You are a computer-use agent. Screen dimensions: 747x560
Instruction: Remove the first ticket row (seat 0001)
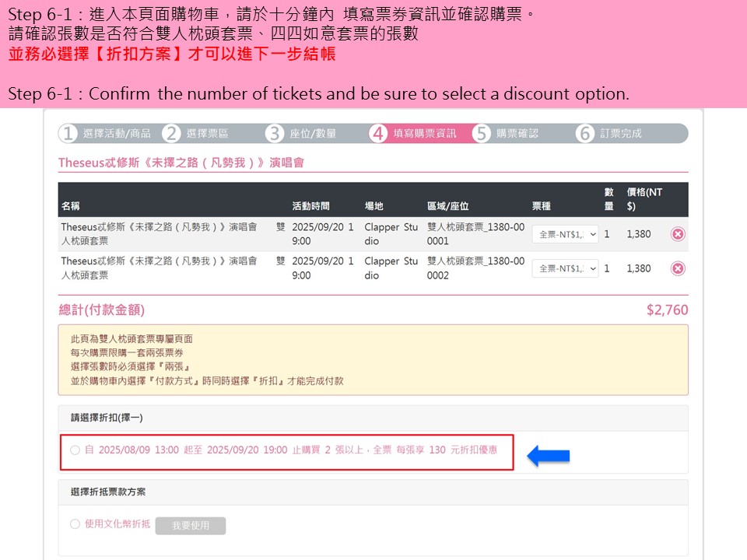(x=678, y=234)
